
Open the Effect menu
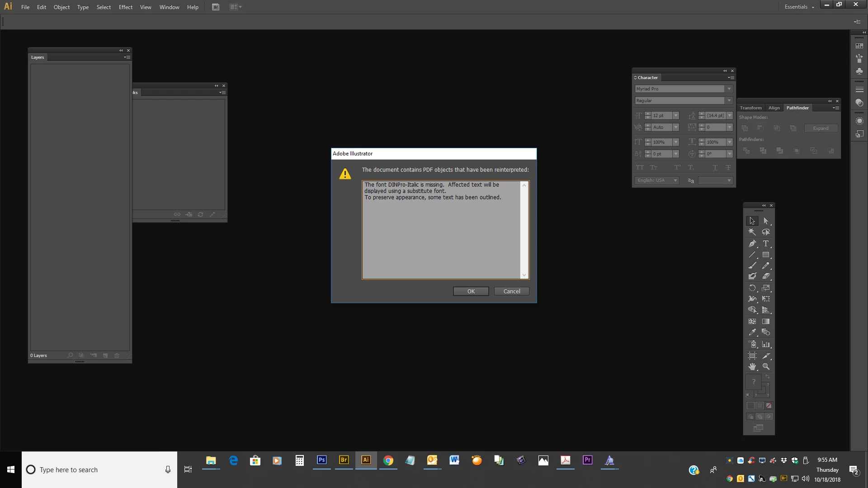pos(125,7)
